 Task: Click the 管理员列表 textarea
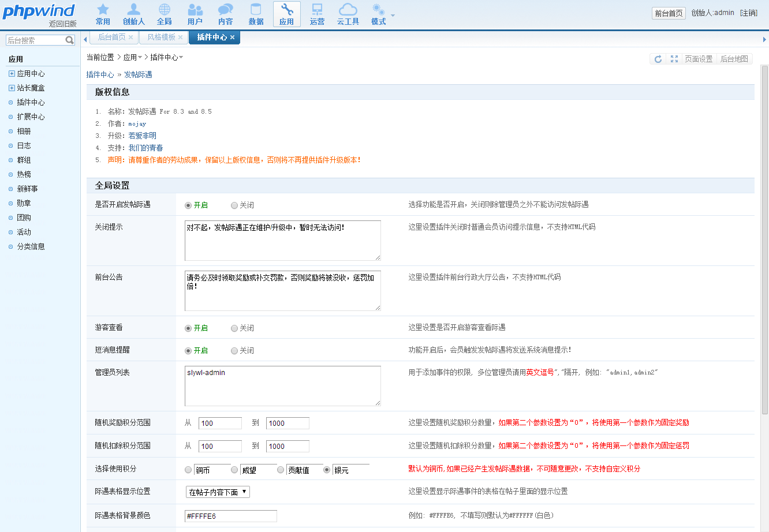[x=283, y=386]
